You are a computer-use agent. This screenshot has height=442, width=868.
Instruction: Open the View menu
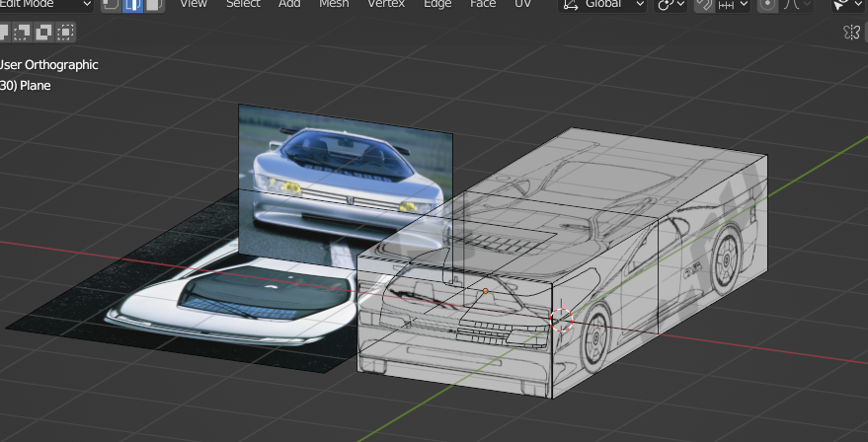(194, 4)
